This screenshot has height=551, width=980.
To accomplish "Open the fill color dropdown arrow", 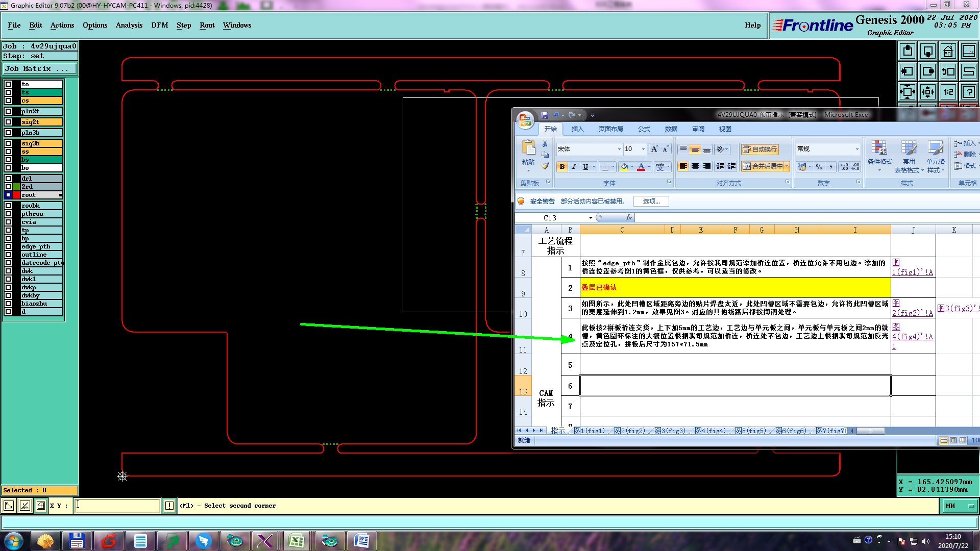I will 632,167.
